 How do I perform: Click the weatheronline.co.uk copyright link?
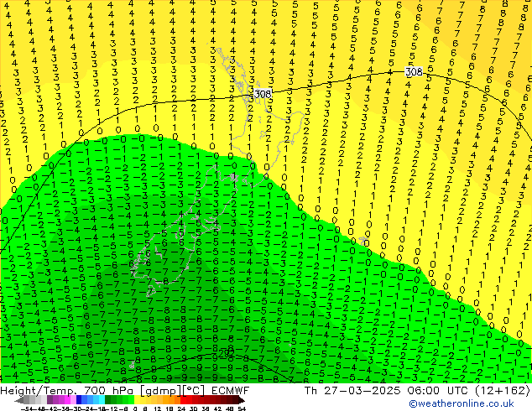462,403
